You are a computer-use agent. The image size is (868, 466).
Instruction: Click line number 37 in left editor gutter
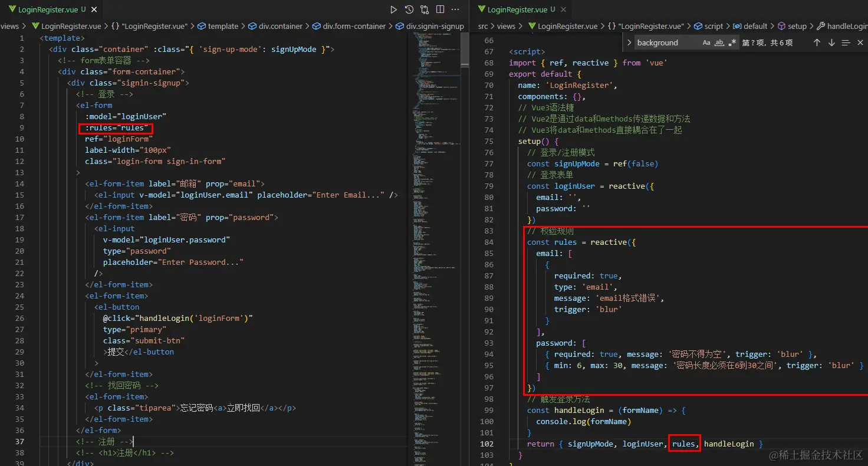pos(20,441)
